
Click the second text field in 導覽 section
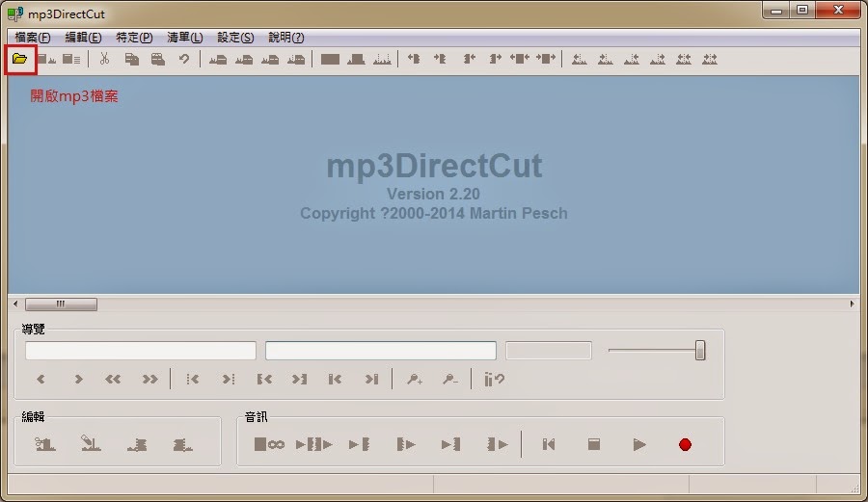pyautogui.click(x=381, y=351)
